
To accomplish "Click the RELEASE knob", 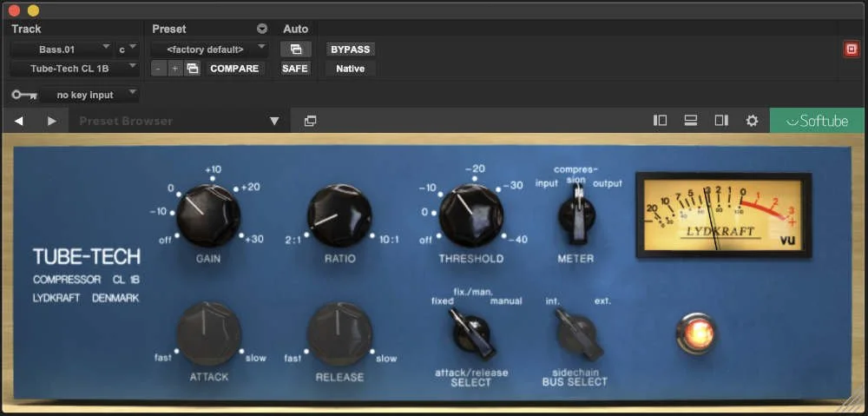I will point(339,333).
